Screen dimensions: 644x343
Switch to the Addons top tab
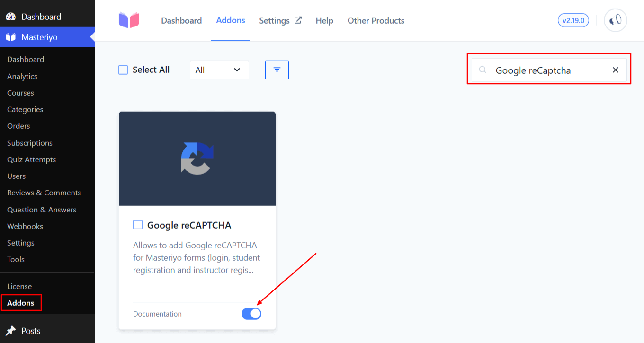tap(231, 20)
